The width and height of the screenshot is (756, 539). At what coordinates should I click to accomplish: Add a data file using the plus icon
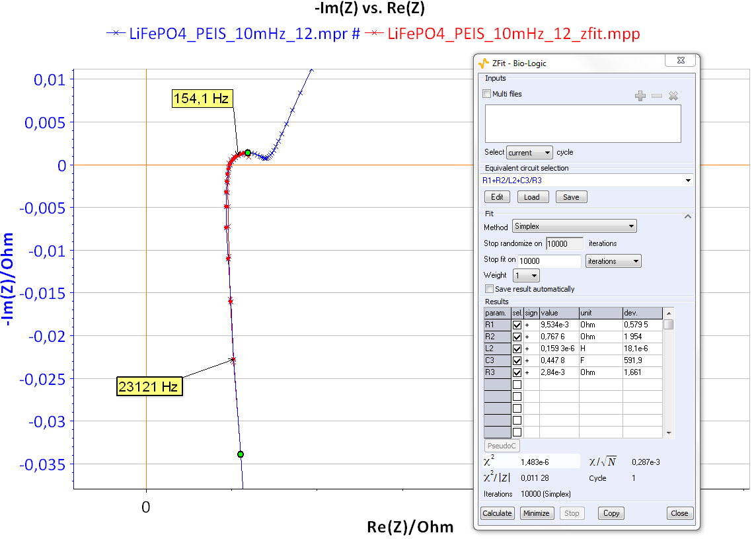click(640, 96)
